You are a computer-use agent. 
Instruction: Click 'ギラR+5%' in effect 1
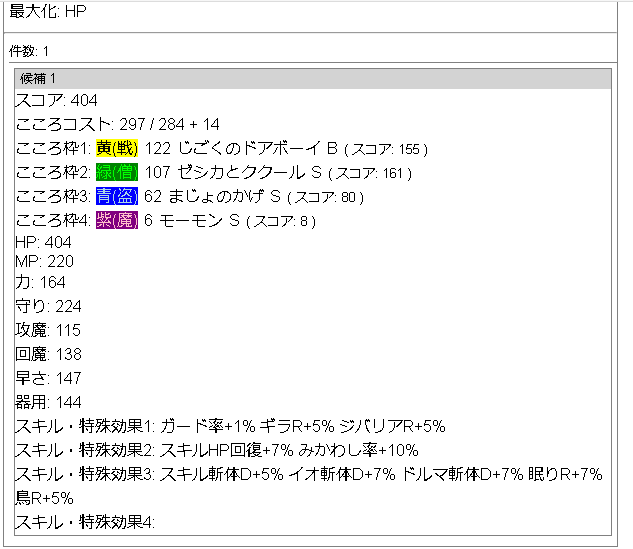pyautogui.click(x=297, y=426)
